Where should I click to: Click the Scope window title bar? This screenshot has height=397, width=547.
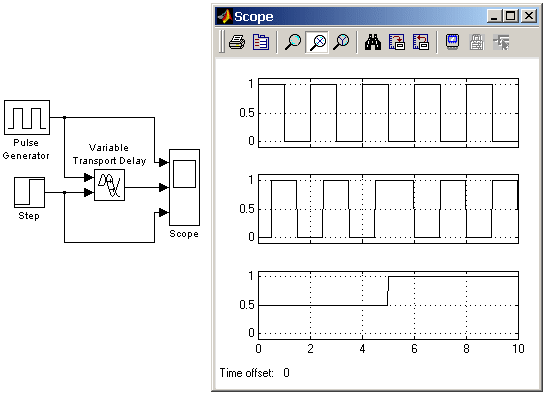(x=377, y=16)
